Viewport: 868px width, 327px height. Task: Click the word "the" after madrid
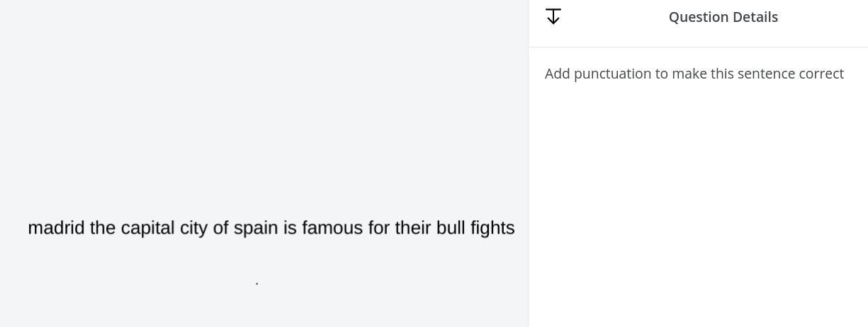point(103,228)
